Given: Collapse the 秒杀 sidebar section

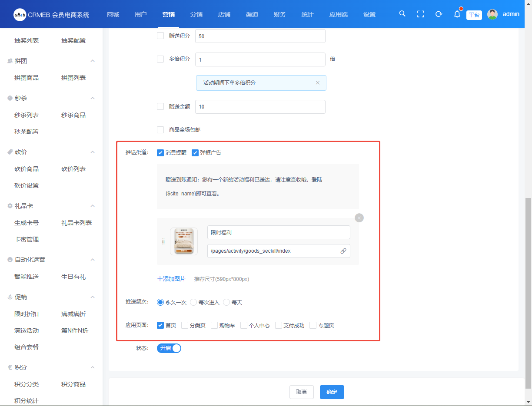Looking at the screenshot, I should tap(93, 98).
